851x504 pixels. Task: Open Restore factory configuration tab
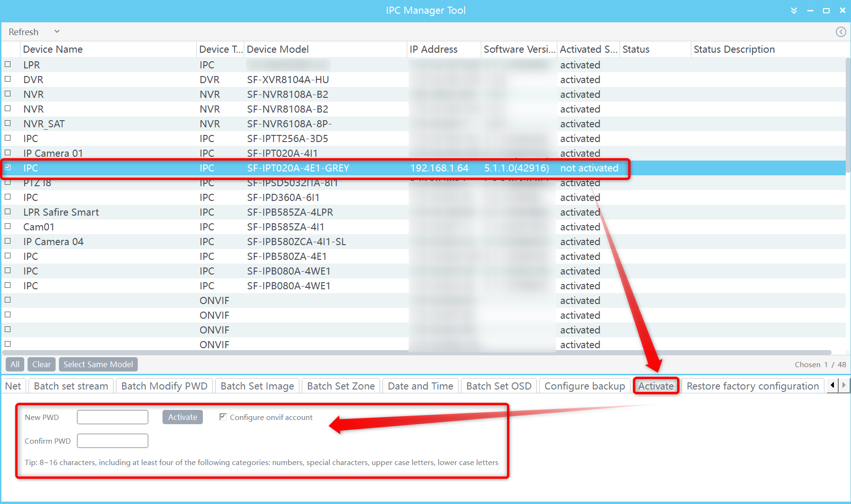coord(752,386)
